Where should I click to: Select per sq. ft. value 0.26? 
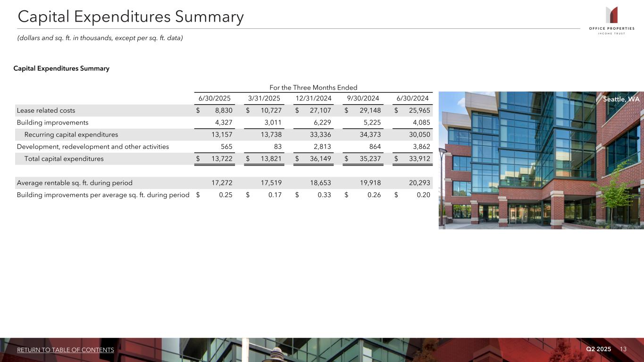click(375, 195)
